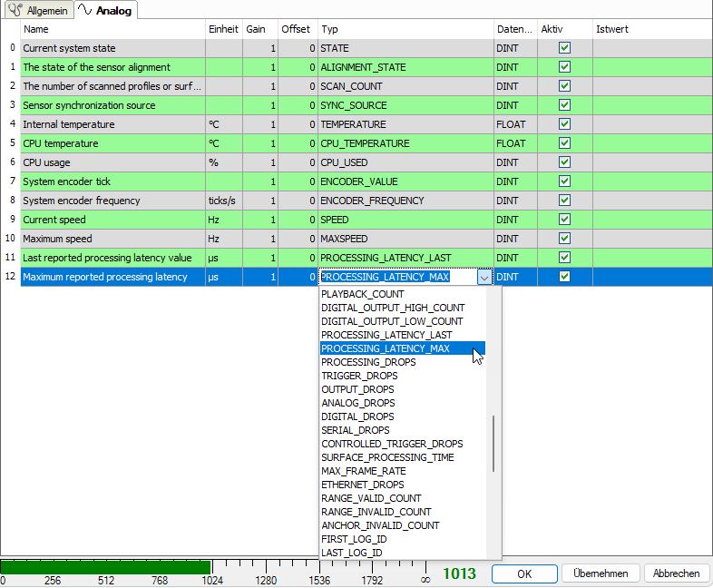This screenshot has height=588, width=713.
Task: Cancel with the Abbrechen button
Action: (676, 573)
